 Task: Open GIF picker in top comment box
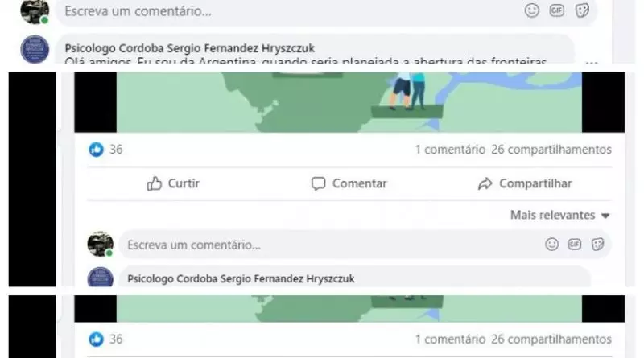[556, 10]
